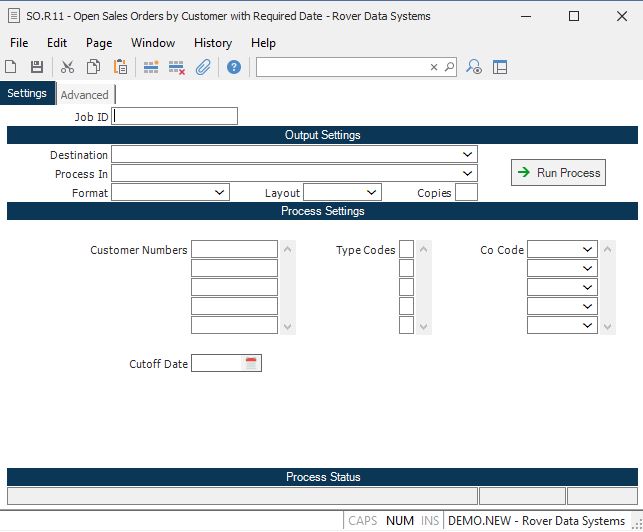This screenshot has width=643, height=532.
Task: Click the Paste clipboard icon
Action: tap(120, 67)
